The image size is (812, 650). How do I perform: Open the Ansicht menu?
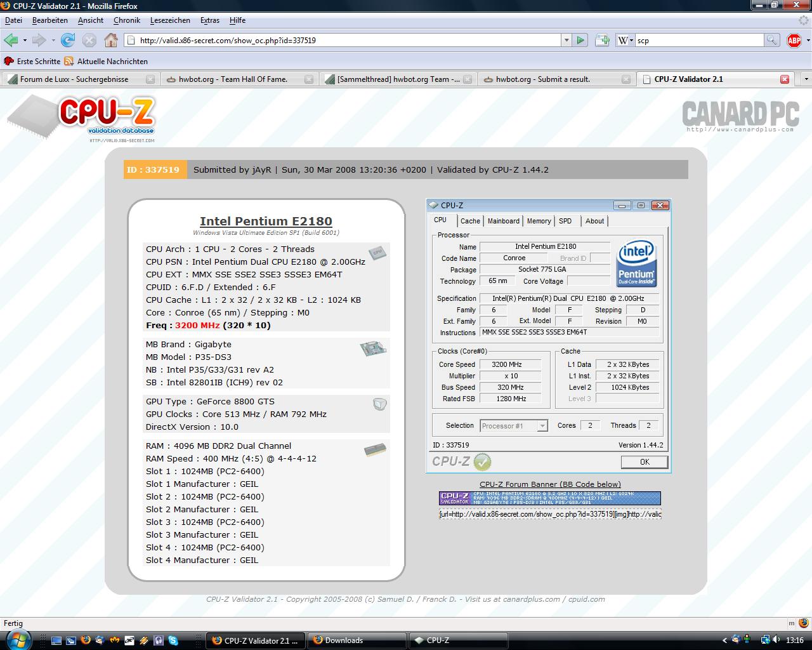point(91,20)
